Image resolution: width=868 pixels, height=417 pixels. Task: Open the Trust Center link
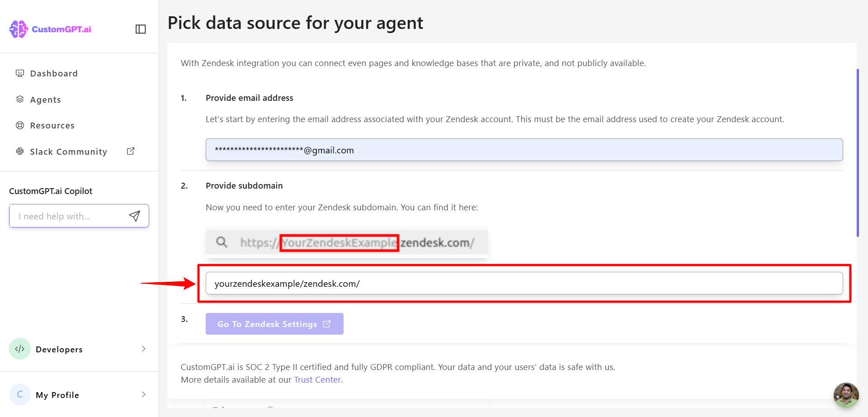pyautogui.click(x=317, y=380)
